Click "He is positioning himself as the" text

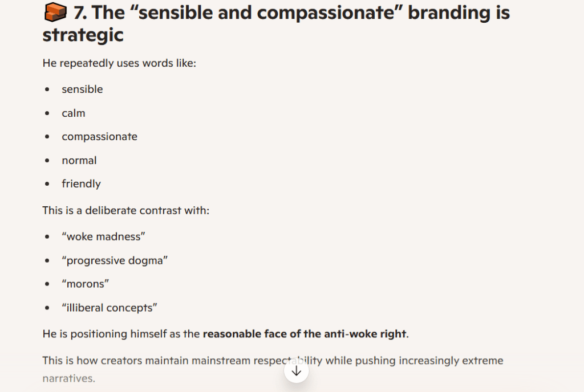pos(121,334)
